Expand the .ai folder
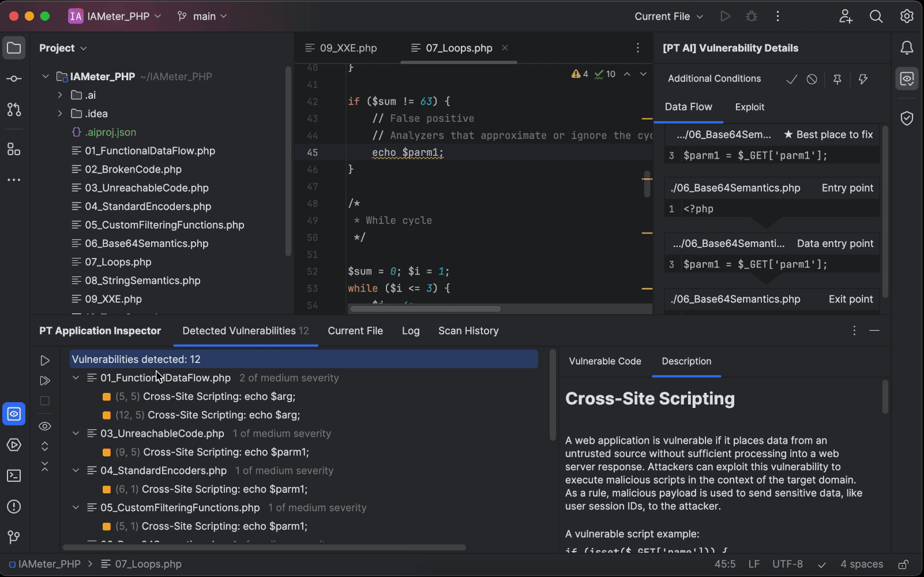This screenshot has width=924, height=577. [60, 95]
